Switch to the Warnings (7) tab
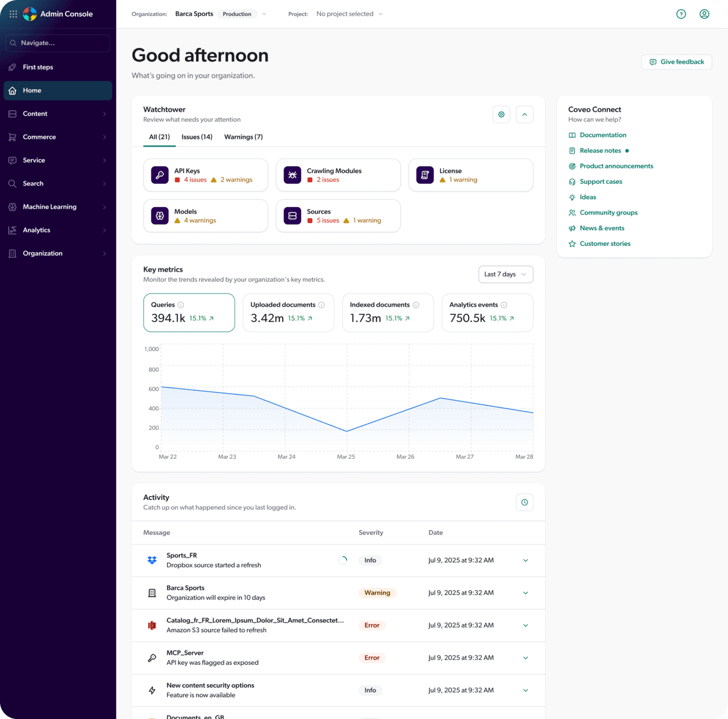The width and height of the screenshot is (728, 719). click(244, 137)
